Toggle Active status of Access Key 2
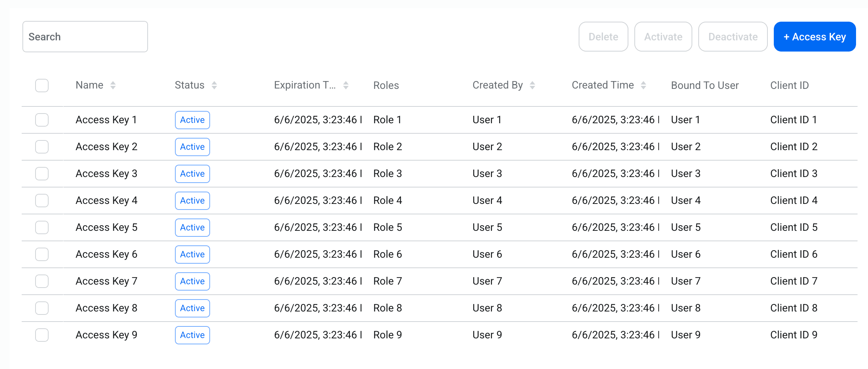The height and width of the screenshot is (369, 868). [192, 147]
